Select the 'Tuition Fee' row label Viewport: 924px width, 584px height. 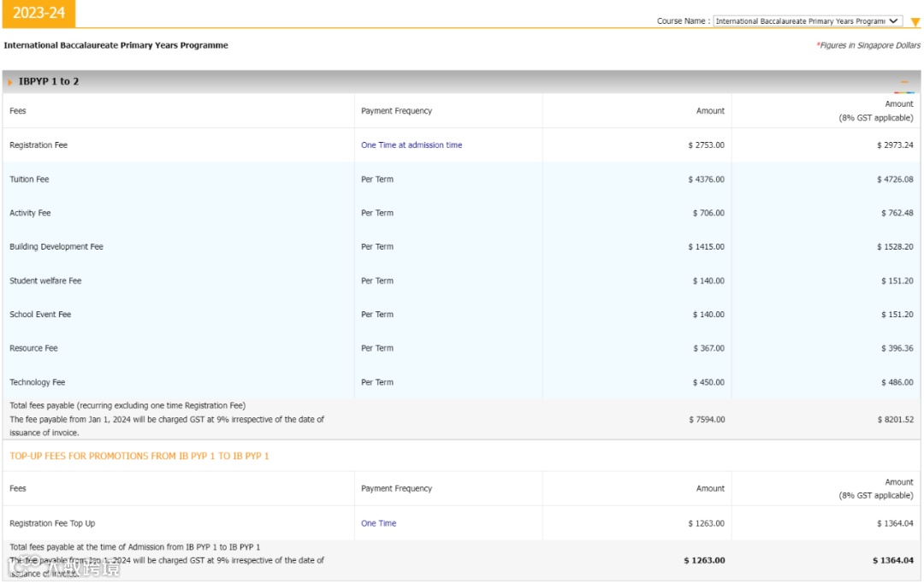coord(29,179)
